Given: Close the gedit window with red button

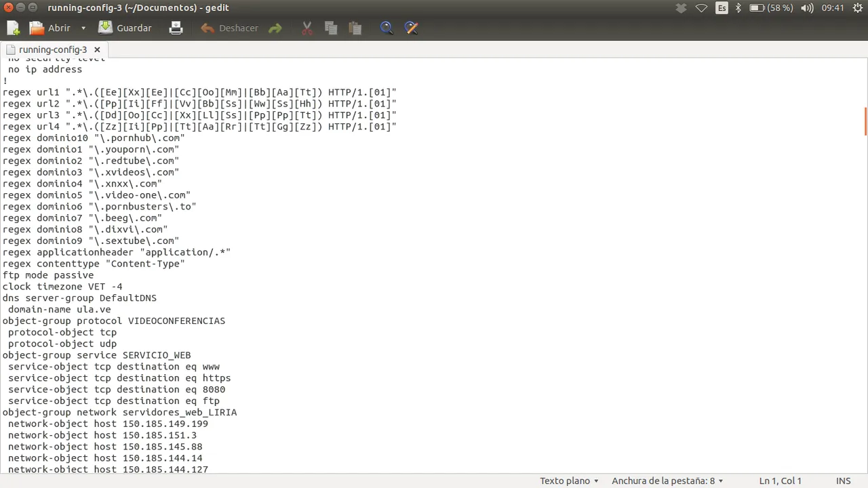Looking at the screenshot, I should pos(8,7).
